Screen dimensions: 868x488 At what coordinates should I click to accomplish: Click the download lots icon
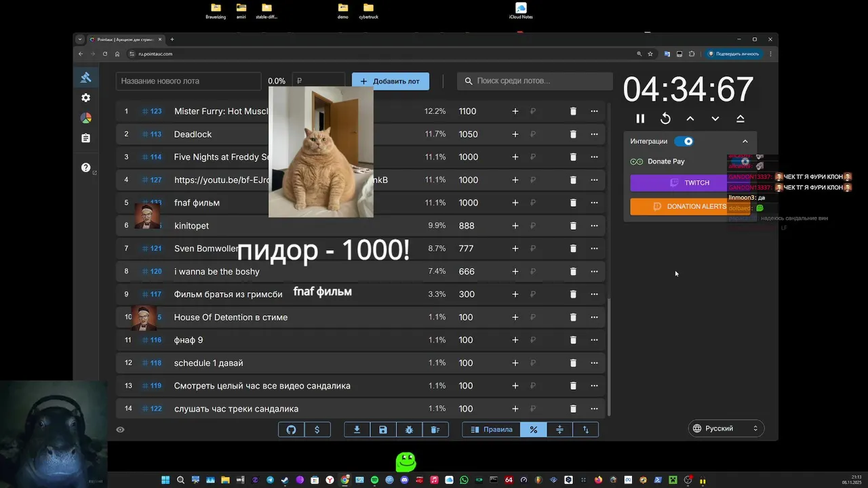[357, 430]
